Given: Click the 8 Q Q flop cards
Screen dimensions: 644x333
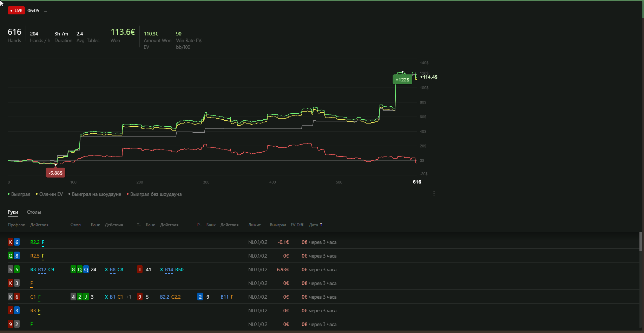Looking at the screenshot, I should click(80, 269).
